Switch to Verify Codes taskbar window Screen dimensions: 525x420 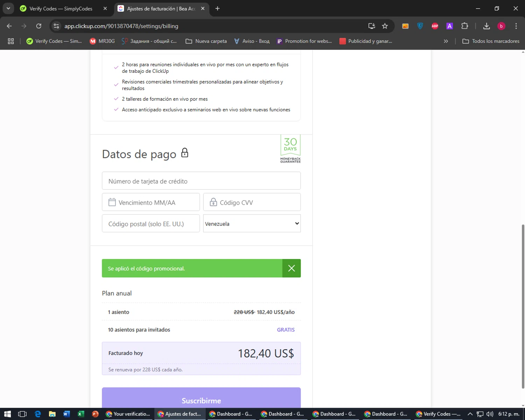438,414
